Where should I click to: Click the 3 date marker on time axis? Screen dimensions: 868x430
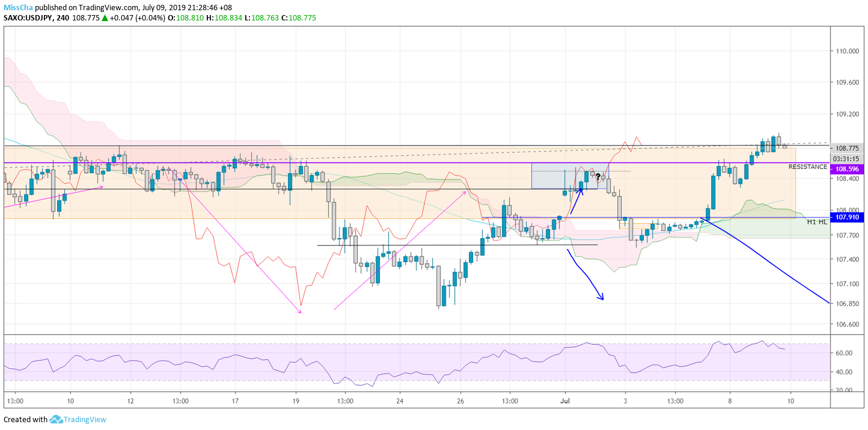click(x=626, y=401)
